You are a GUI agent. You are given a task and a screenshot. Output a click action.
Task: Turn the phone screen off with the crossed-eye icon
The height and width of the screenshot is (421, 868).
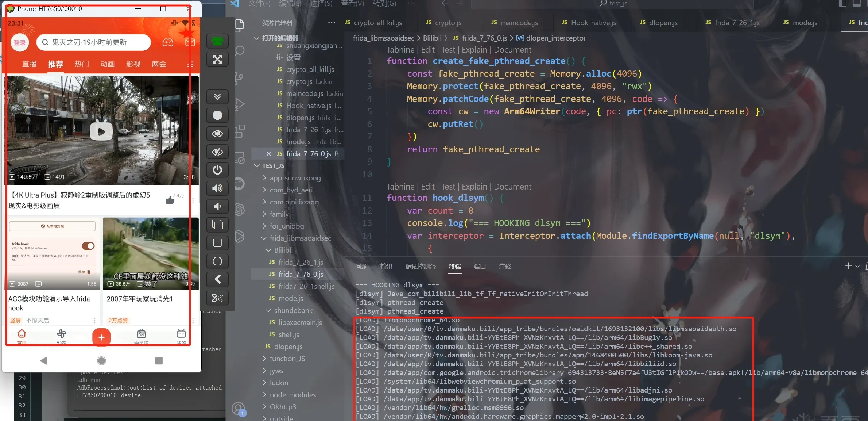click(217, 152)
